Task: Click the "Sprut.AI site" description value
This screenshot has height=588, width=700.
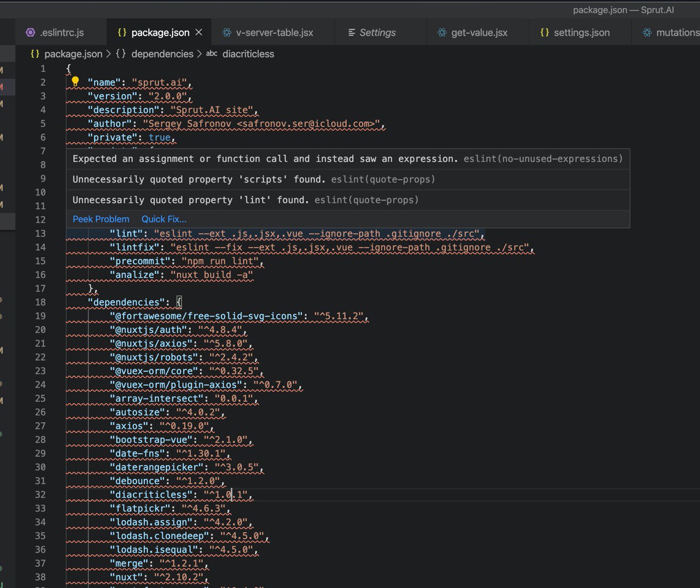Action: click(211, 110)
